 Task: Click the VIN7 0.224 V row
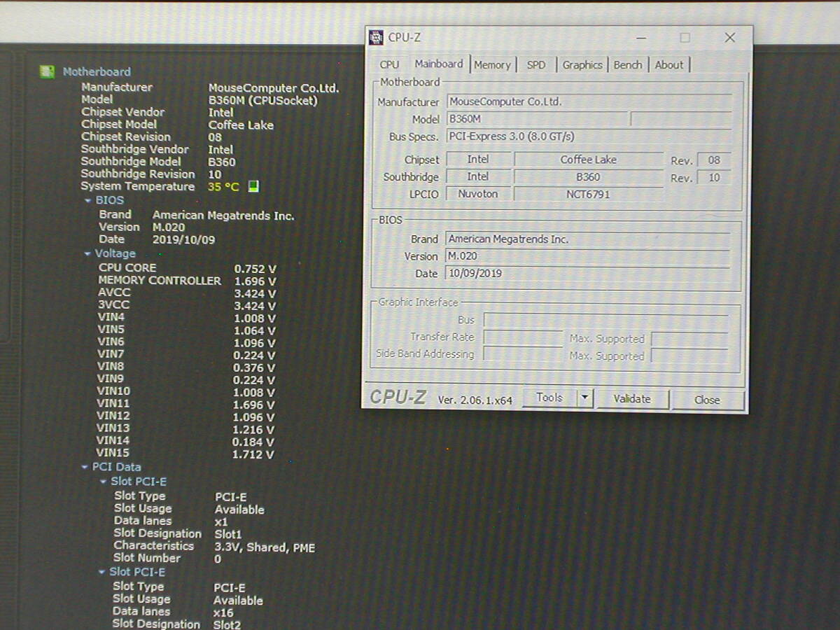(x=186, y=355)
